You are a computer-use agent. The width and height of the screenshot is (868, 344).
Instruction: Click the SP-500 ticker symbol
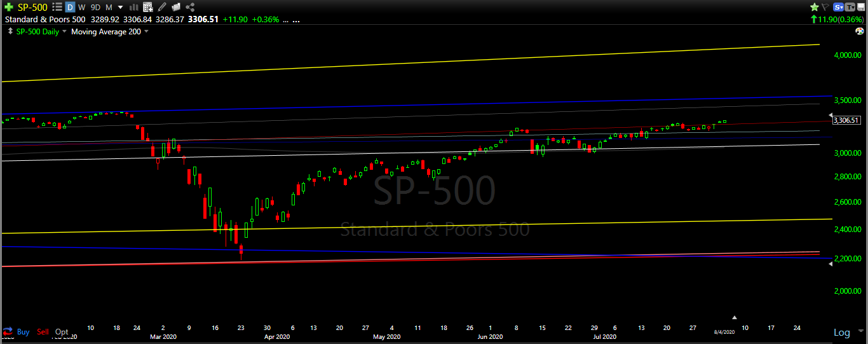coord(32,7)
